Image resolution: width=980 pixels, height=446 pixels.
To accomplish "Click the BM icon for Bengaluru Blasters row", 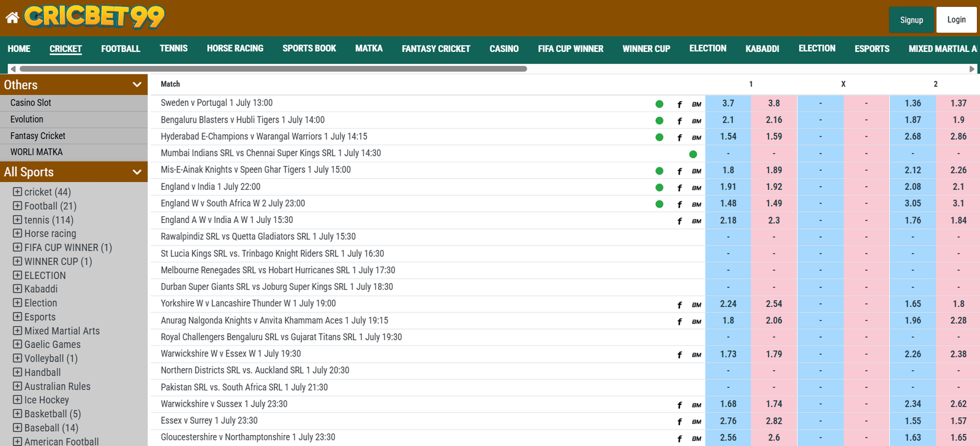I will point(696,121).
